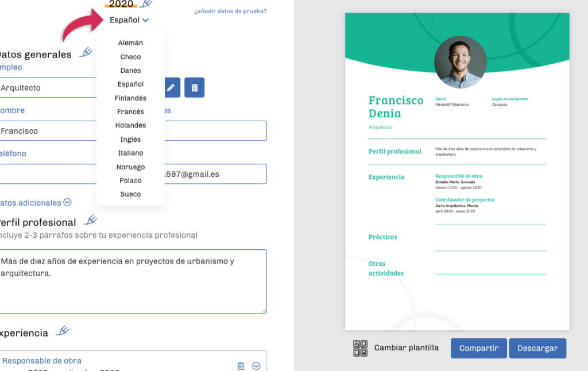The height and width of the screenshot is (371, 588).
Task: Click the blue pencil edit button
Action: (x=172, y=87)
